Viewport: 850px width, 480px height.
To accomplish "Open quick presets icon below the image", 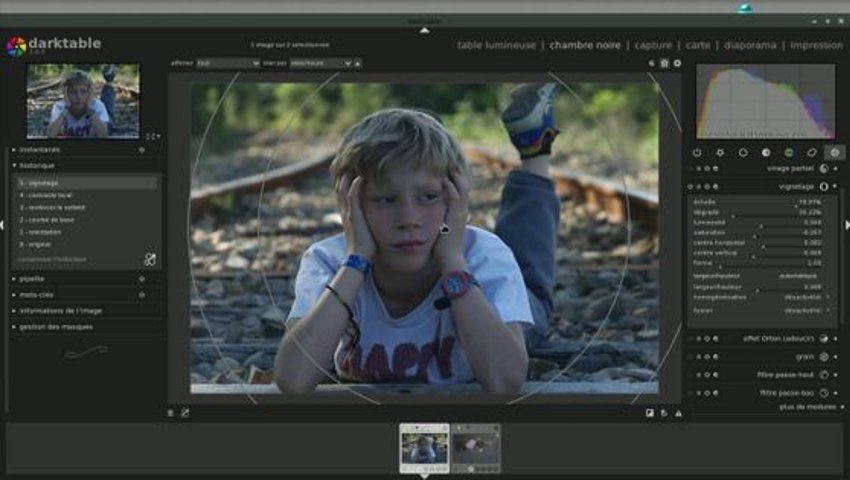I will point(170,413).
